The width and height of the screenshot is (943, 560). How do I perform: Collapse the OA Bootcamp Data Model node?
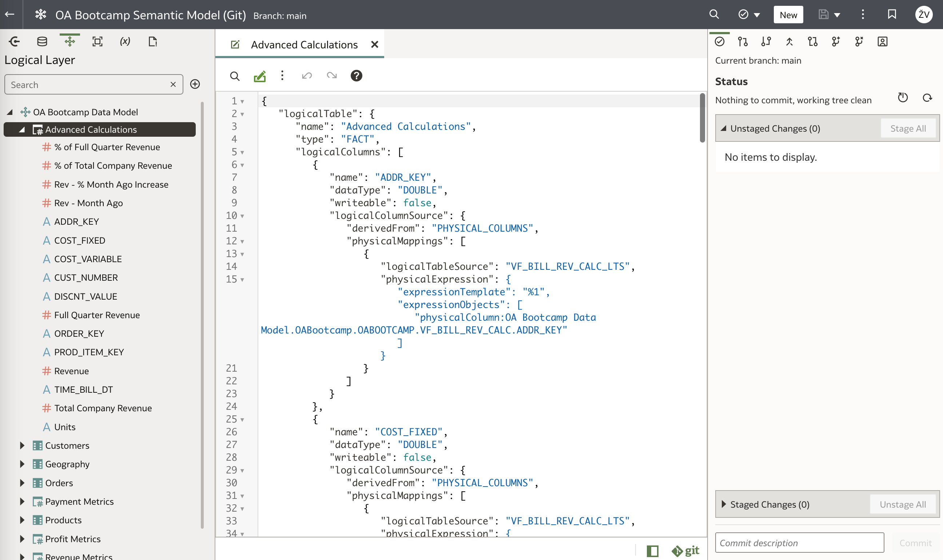pyautogui.click(x=10, y=112)
